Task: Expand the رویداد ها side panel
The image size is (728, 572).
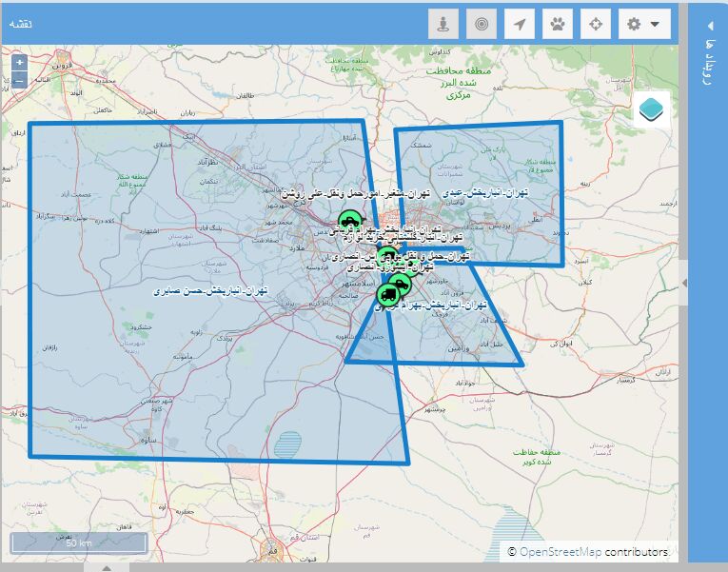Action: pos(708,48)
